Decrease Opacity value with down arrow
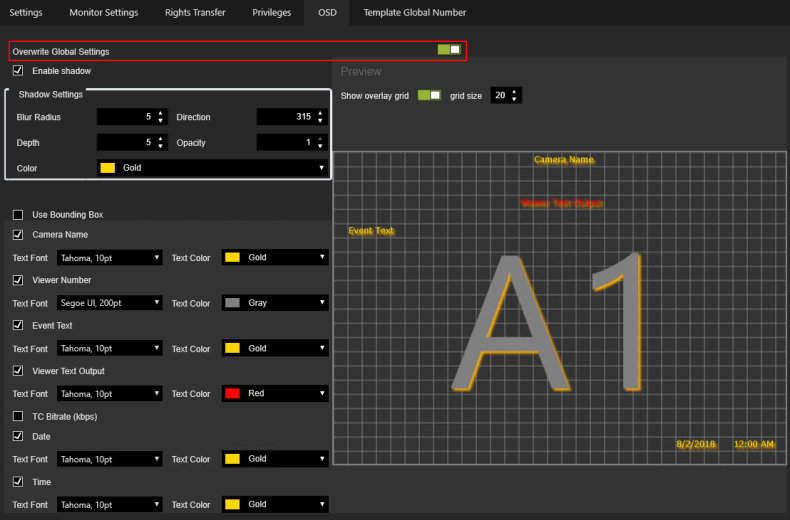Viewport: 790px width, 520px height. (x=320, y=147)
